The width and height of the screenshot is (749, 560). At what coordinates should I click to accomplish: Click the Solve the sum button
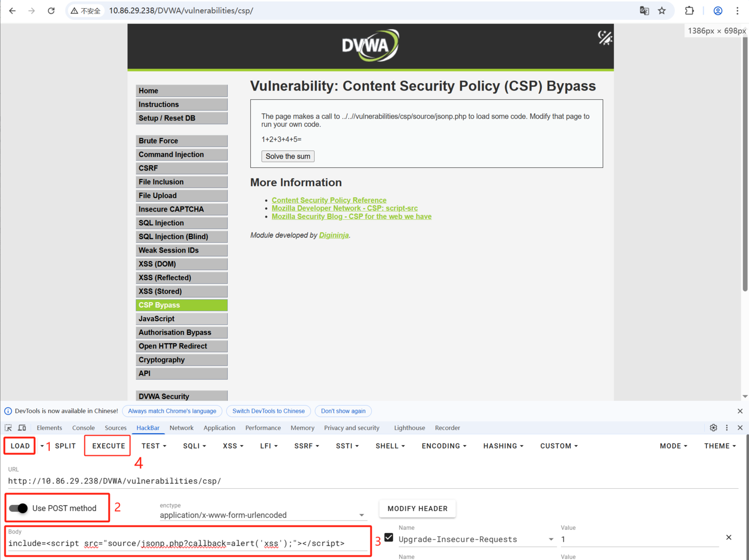tap(288, 157)
